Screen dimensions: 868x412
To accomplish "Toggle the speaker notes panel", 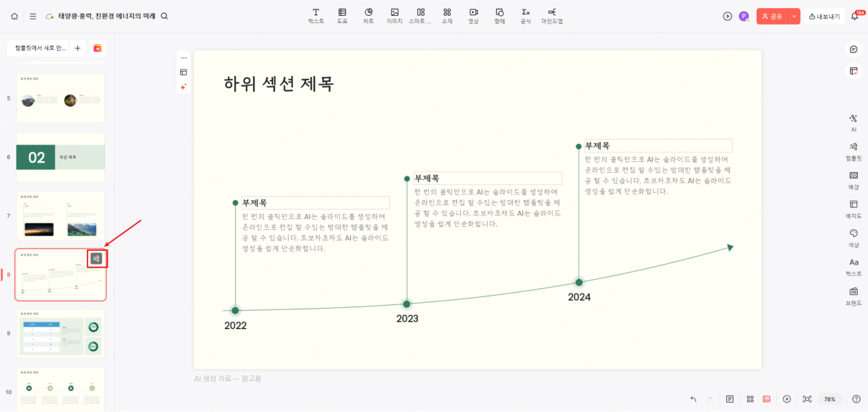I will (730, 399).
